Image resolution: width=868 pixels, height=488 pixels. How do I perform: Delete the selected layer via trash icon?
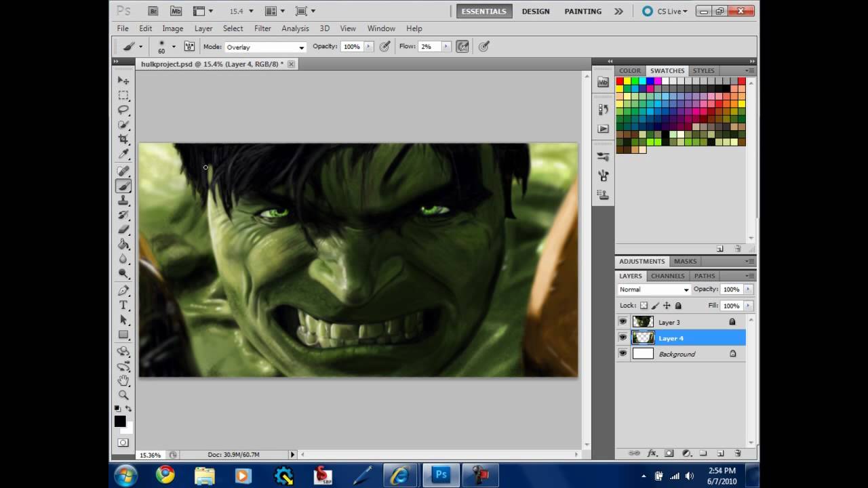pos(737,453)
